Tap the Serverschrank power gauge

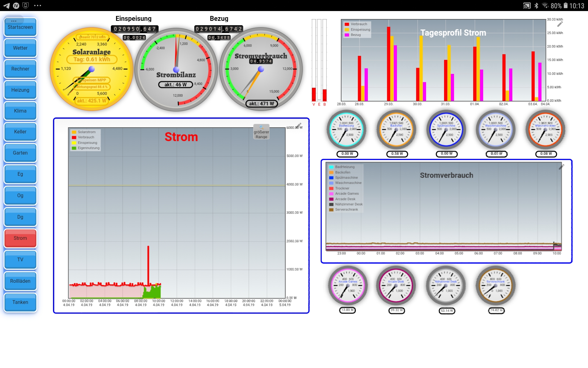pyautogui.click(x=496, y=286)
